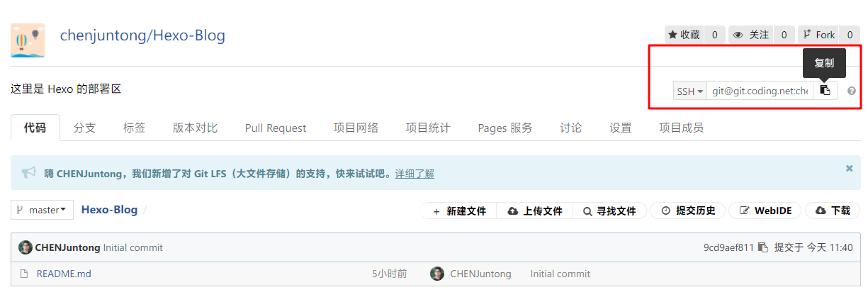Follow the 详细了解 link
This screenshot has width=868, height=297.
coord(415,173)
